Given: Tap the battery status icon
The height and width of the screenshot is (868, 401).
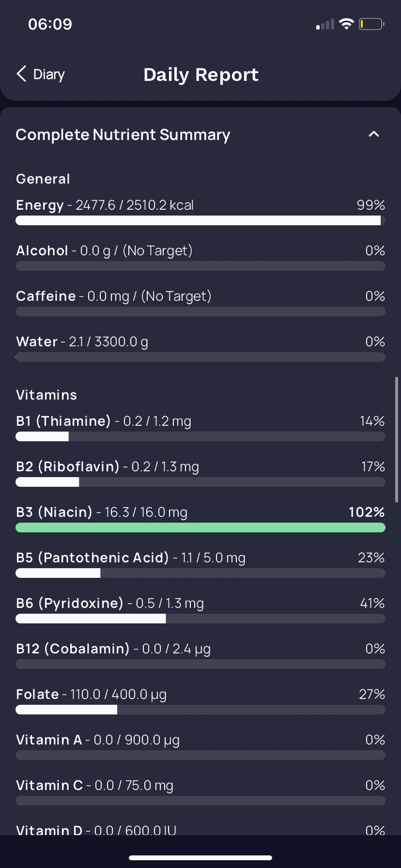Looking at the screenshot, I should pos(371,24).
